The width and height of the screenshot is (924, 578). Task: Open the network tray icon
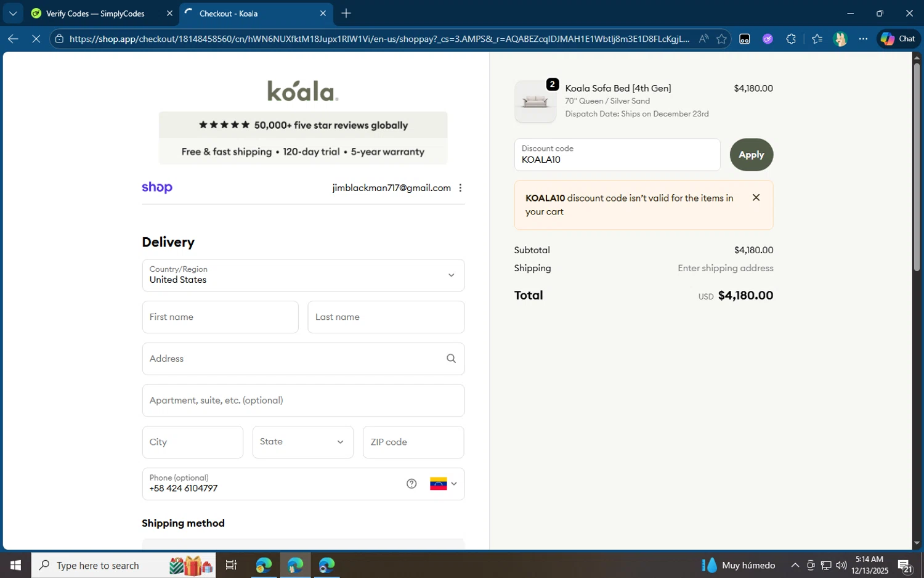tap(826, 565)
